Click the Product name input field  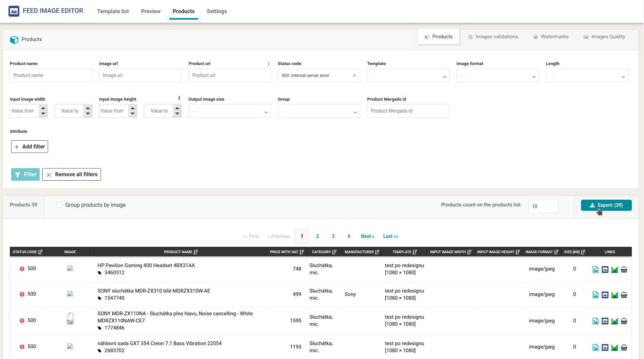point(51,75)
